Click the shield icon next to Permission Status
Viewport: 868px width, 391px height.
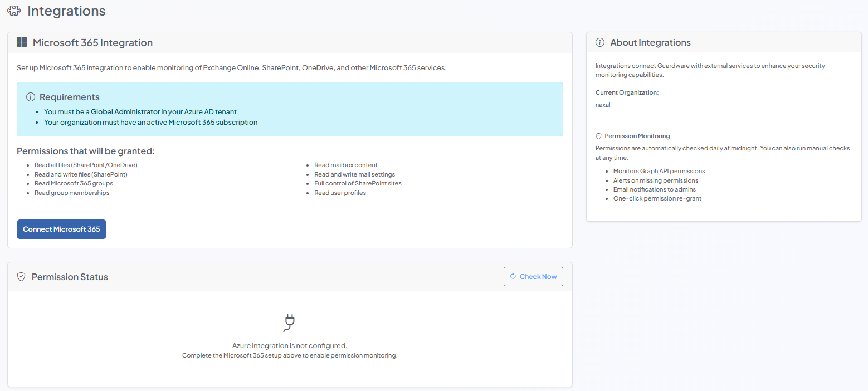tap(21, 277)
